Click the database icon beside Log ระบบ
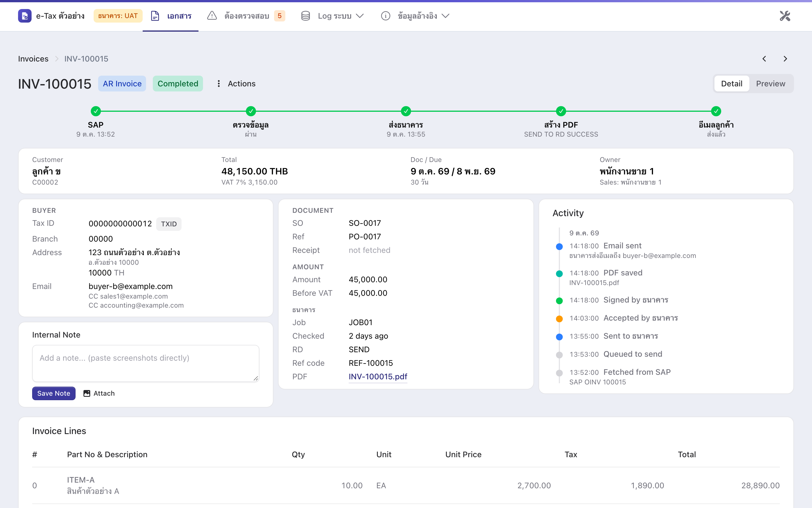The image size is (812, 508). [x=305, y=16]
